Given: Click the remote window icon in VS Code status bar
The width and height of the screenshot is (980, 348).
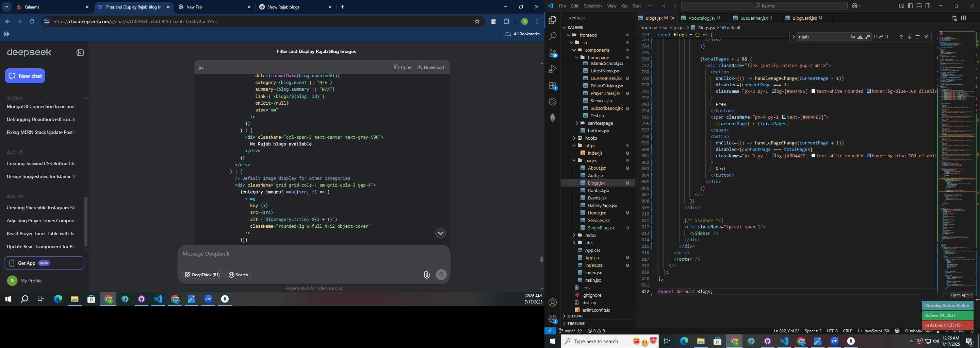Looking at the screenshot, I should click(x=550, y=331).
